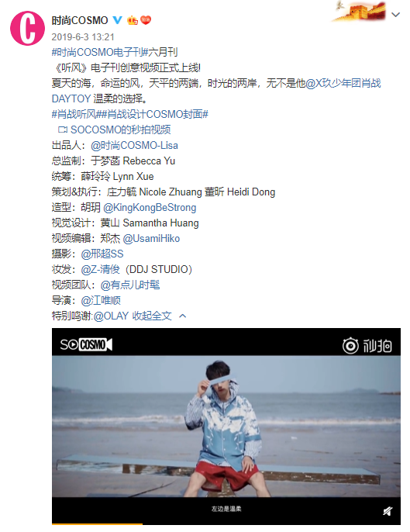Click the @OLAY mention link
Image resolution: width=410 pixels, height=532 pixels.
tap(112, 316)
